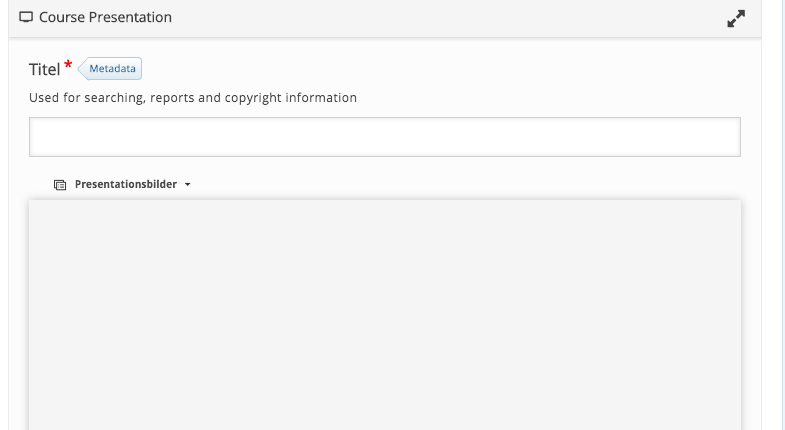The height and width of the screenshot is (430, 785).
Task: Click the monitor icon beside Course Presentation
Action: pos(26,18)
